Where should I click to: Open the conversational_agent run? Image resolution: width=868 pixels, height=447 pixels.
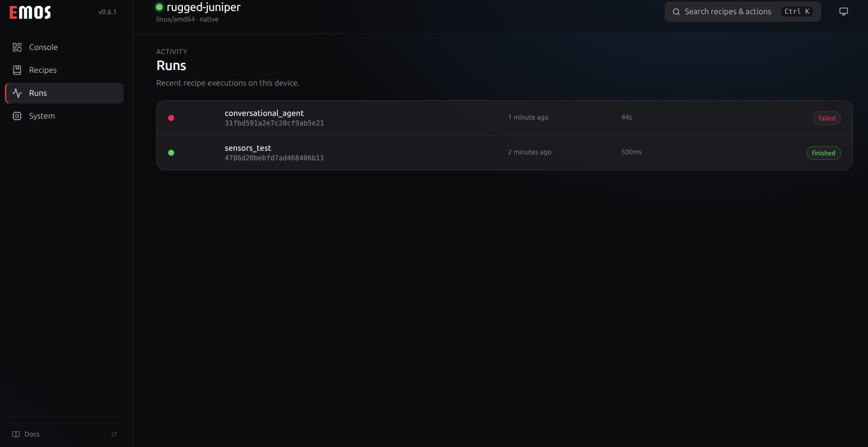(x=504, y=118)
